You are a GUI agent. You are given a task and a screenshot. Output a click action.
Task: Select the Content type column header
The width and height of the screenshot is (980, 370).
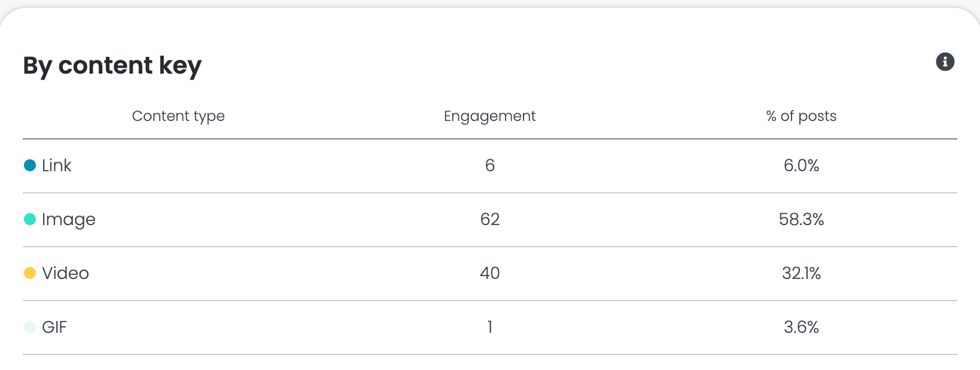coord(178,116)
